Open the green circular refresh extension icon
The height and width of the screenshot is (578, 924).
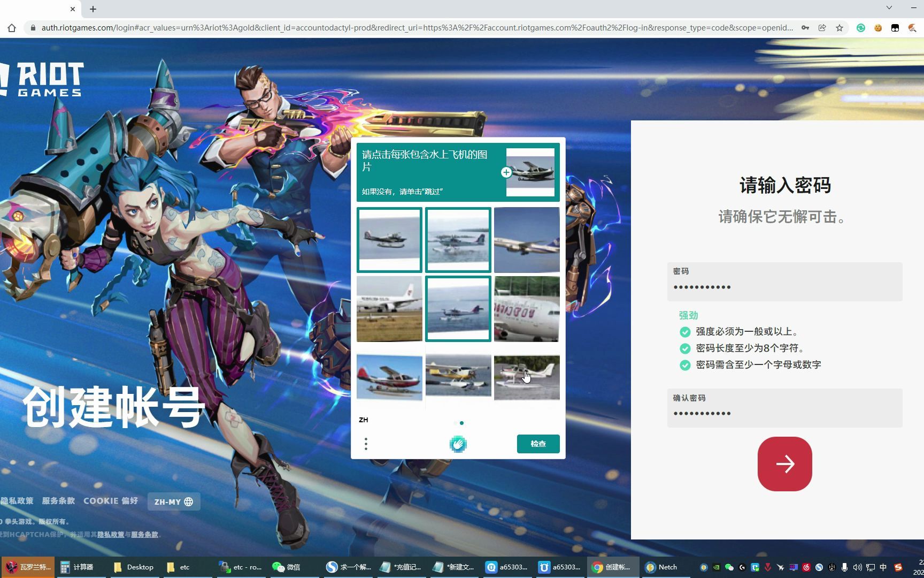[x=861, y=28]
